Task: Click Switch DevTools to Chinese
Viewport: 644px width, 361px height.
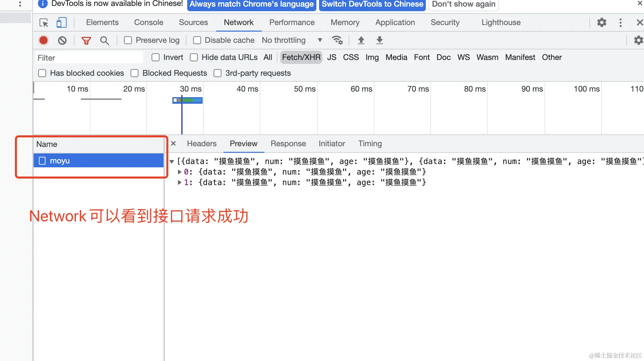Action: 372,4
